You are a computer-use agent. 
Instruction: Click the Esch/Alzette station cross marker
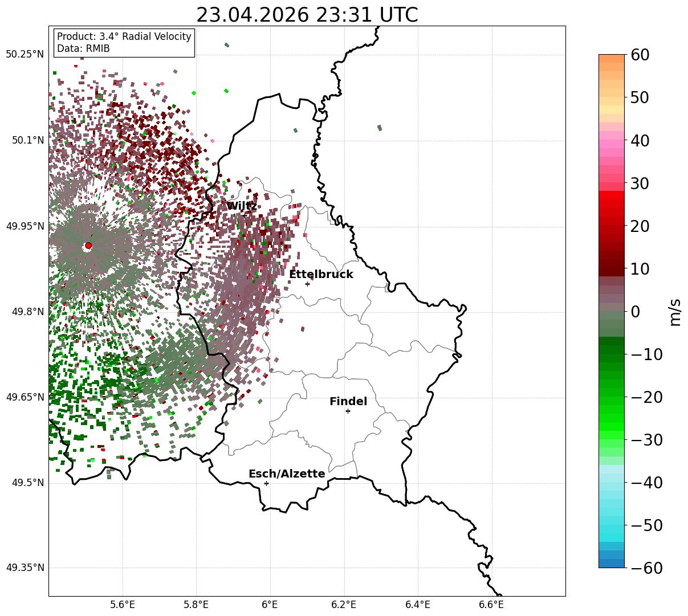(x=266, y=483)
